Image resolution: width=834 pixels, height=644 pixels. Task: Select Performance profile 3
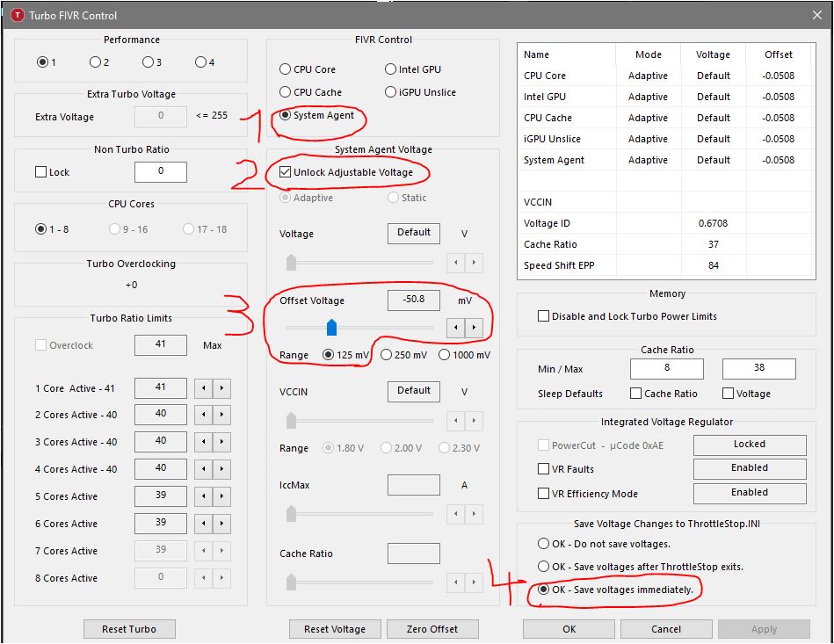point(151,62)
